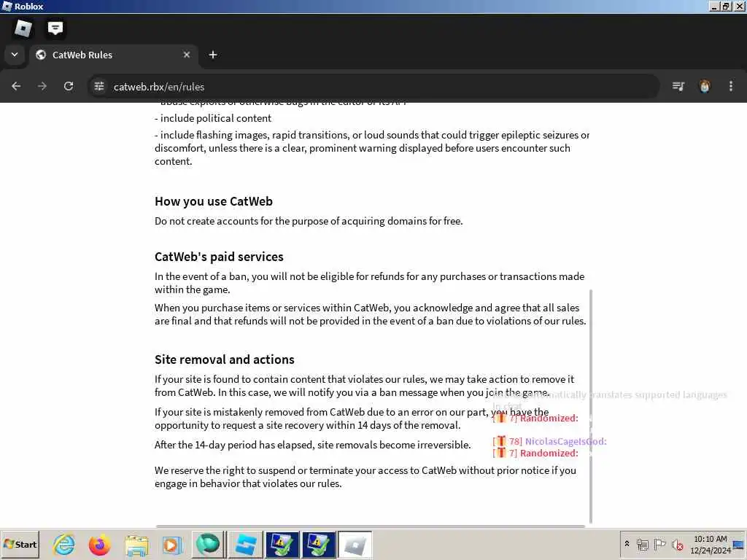747x560 pixels.
Task: Click the "- include political content" line
Action: 213,118
